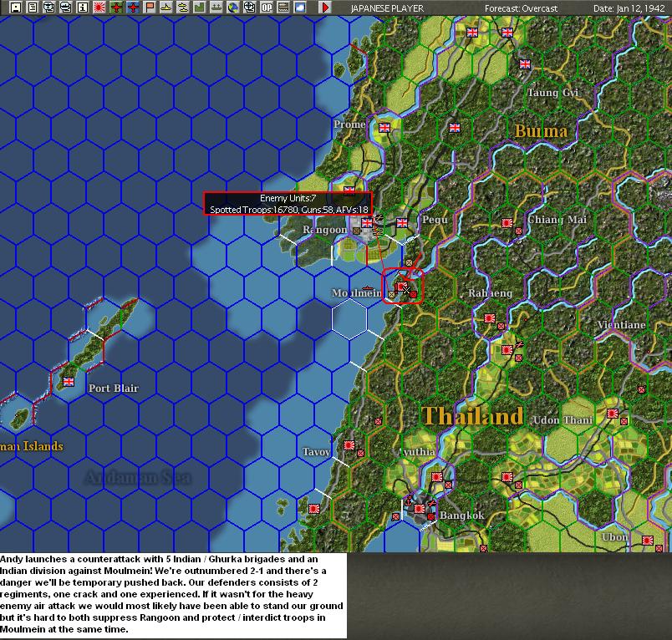Select the Japanese flag unit at Bangkok
The height and width of the screenshot is (640, 672).
click(420, 509)
